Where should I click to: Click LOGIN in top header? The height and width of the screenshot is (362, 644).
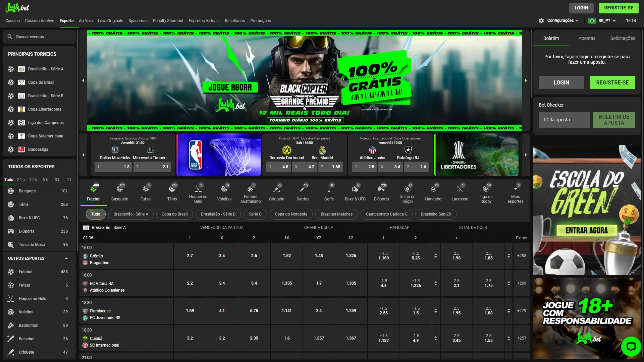(x=581, y=8)
